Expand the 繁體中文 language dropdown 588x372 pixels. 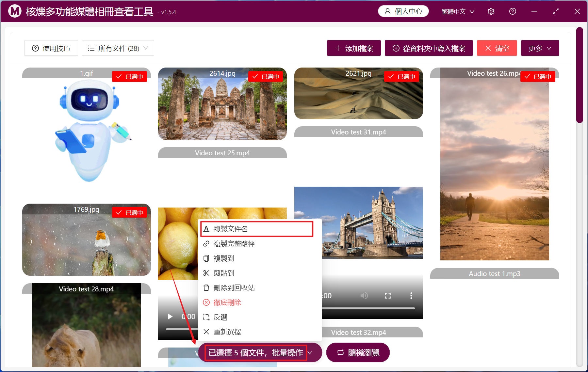(x=458, y=11)
